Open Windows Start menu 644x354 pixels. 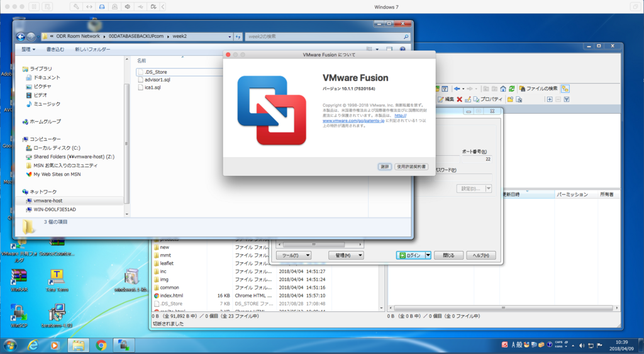(10, 345)
